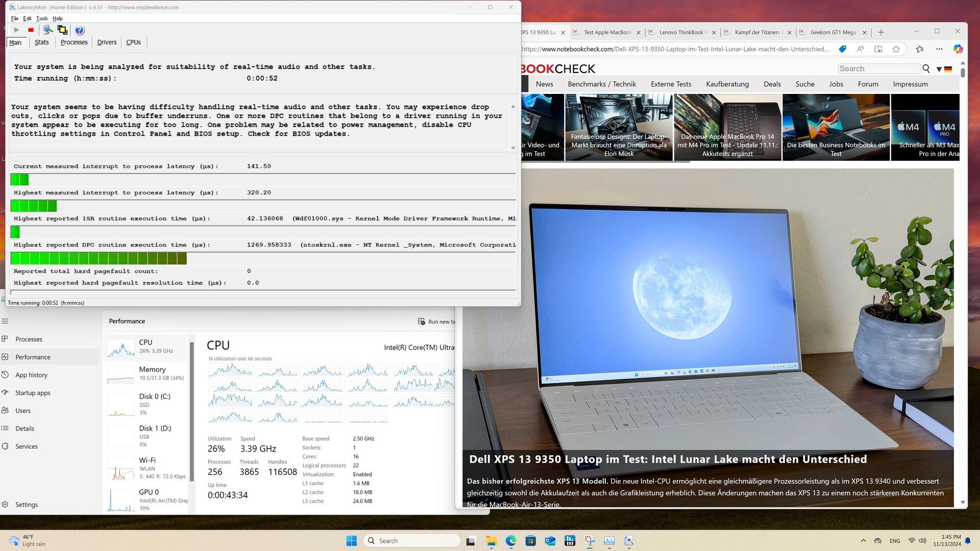Open the Edit menu in LatencyMon

(27, 18)
